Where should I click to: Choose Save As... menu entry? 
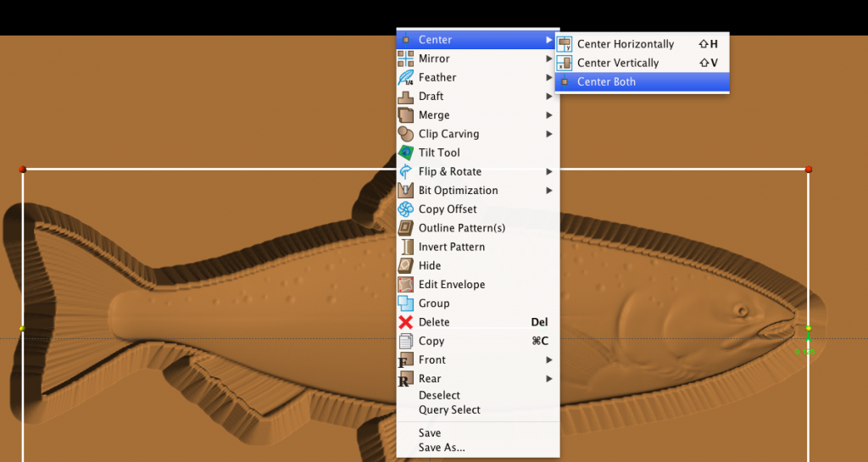[x=478, y=448]
